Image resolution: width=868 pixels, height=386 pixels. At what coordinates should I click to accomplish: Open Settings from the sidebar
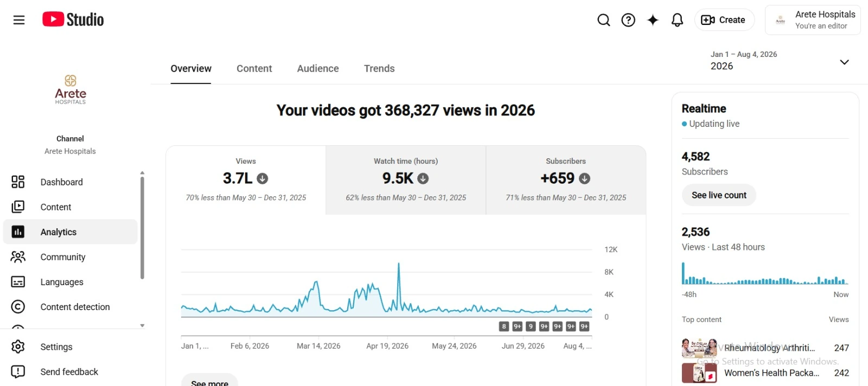pos(71,347)
